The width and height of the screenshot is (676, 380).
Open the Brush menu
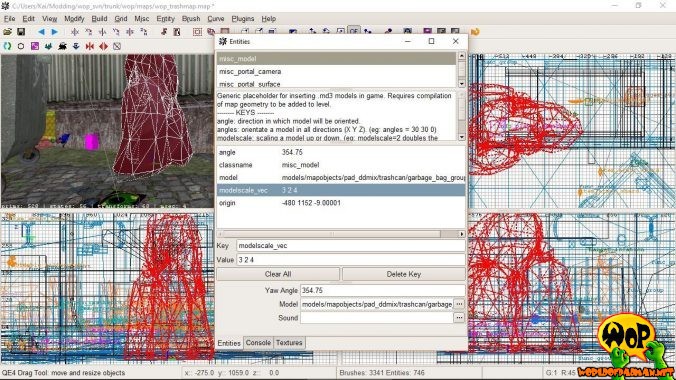click(191, 19)
